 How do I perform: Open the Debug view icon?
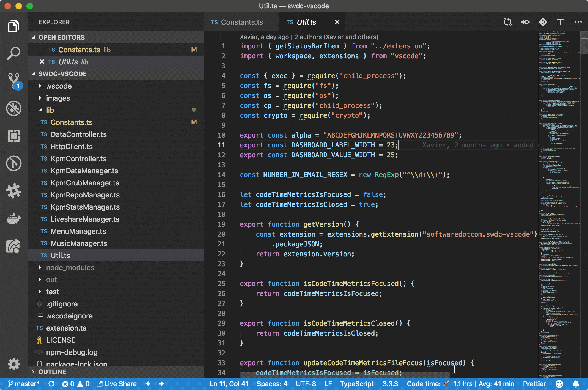tap(13, 108)
